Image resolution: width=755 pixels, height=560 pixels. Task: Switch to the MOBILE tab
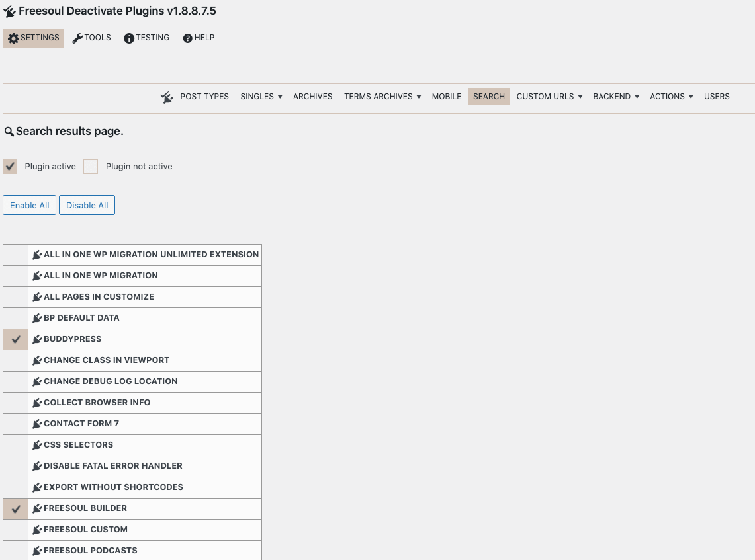(446, 97)
